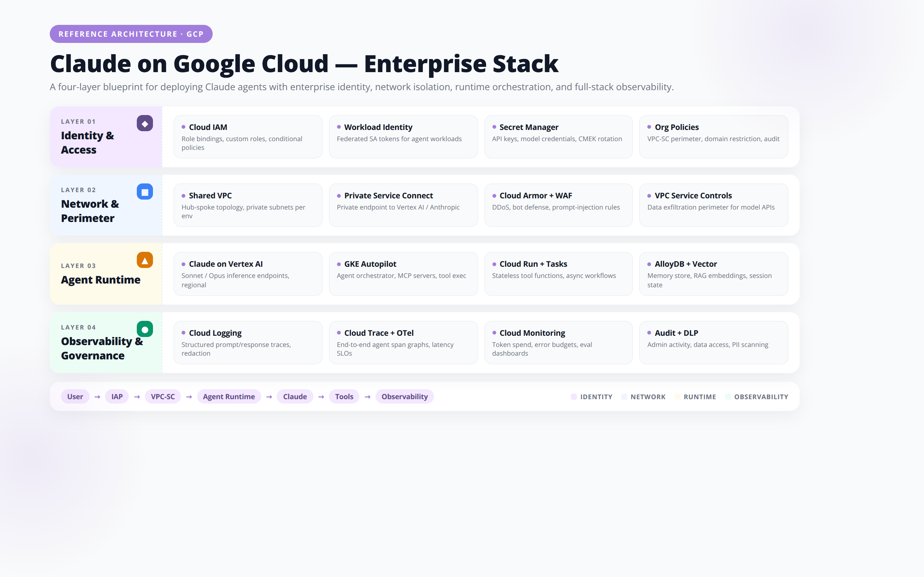
Task: Click the "IDENTITY" legend label
Action: [x=596, y=397]
